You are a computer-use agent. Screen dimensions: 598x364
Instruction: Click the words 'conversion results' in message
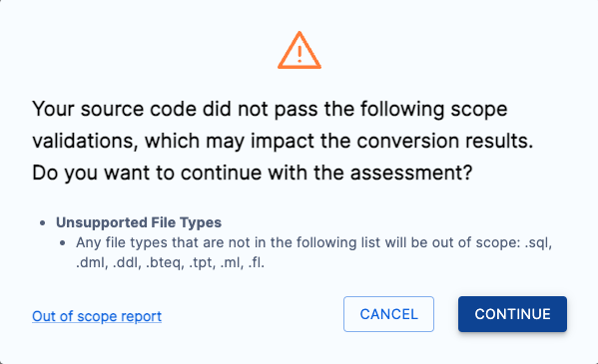point(444,142)
